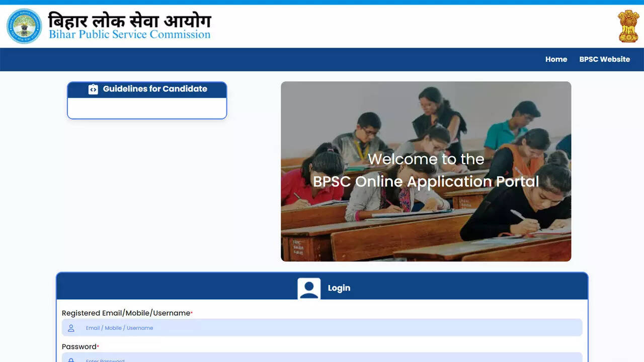The height and width of the screenshot is (362, 644).
Task: Click the English Bihar Public Service Commission text
Action: 129,35
